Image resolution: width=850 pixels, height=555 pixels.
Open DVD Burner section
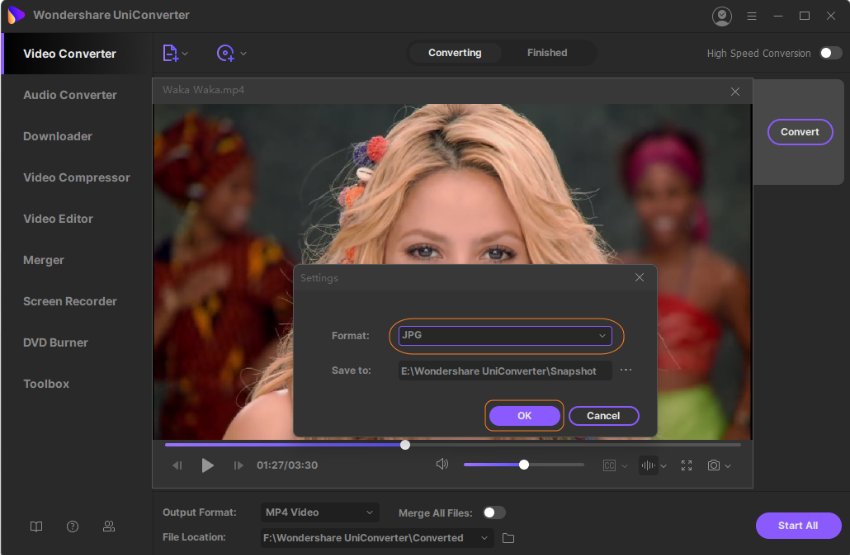(55, 343)
